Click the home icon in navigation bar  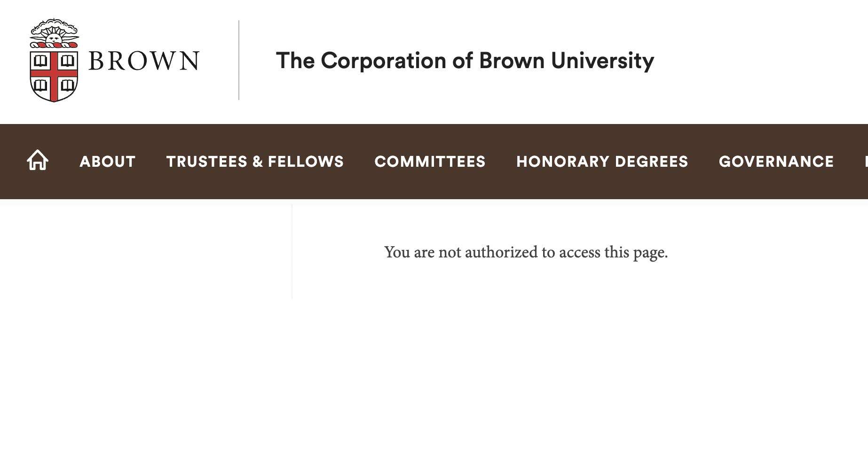tap(38, 160)
